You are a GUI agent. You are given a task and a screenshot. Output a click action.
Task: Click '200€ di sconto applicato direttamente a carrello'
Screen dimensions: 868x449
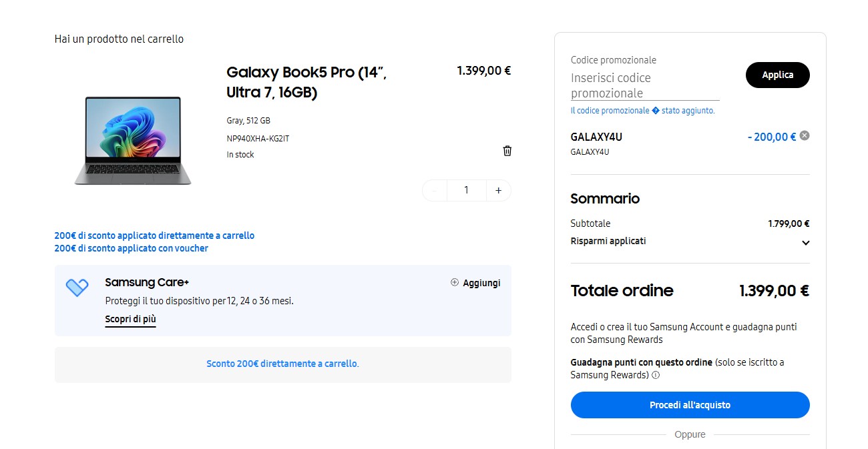[154, 236]
